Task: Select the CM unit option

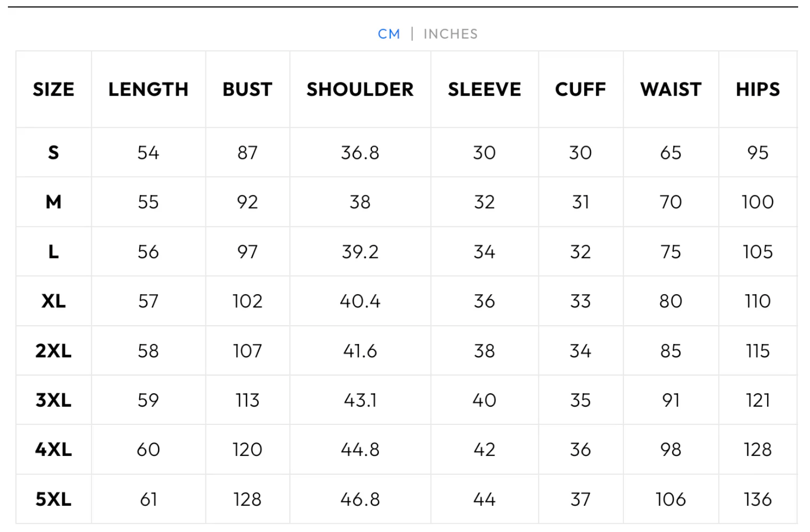Action: point(389,34)
